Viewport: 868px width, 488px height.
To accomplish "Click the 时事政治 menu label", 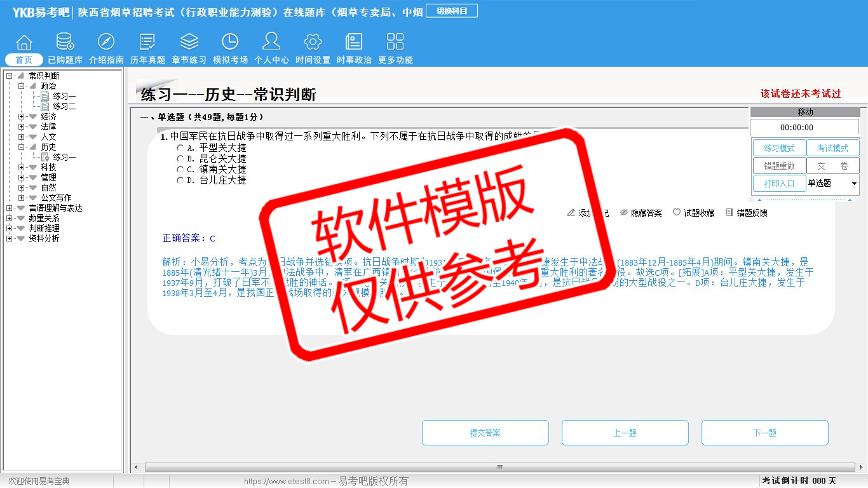I will [354, 60].
